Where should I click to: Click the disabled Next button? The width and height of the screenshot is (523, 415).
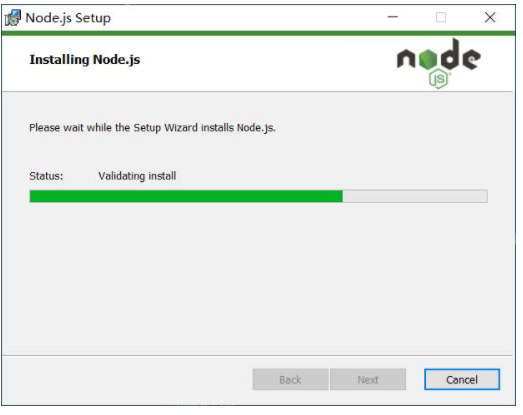pyautogui.click(x=368, y=379)
